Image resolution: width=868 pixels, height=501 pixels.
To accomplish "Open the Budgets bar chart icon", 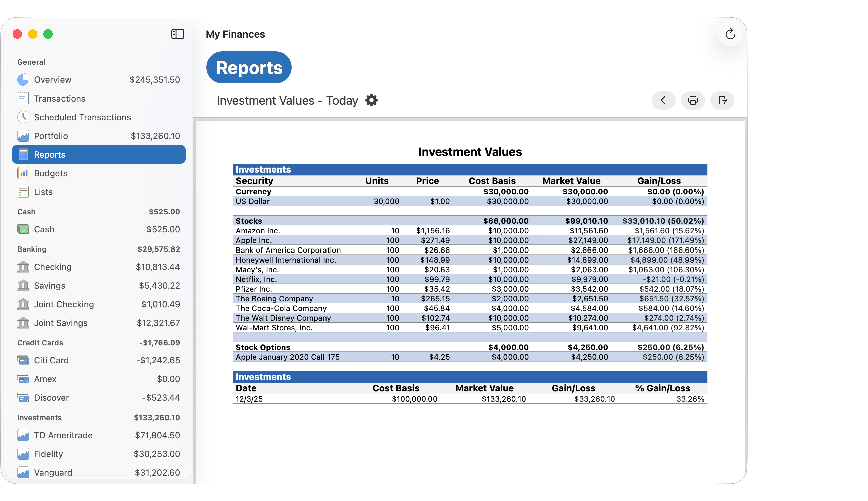I will (23, 173).
